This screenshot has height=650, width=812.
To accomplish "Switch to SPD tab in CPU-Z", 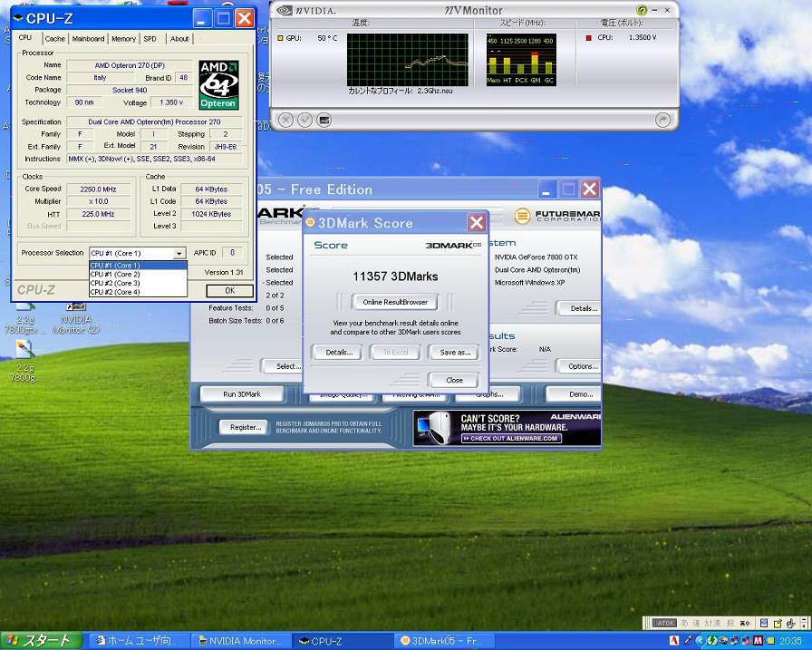I will (x=150, y=39).
